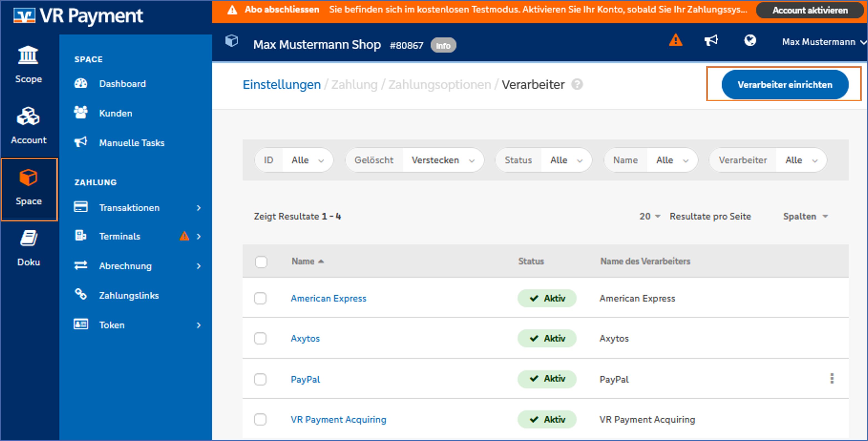Image resolution: width=868 pixels, height=441 pixels.
Task: Check the American Express row checkbox
Action: pyautogui.click(x=260, y=298)
